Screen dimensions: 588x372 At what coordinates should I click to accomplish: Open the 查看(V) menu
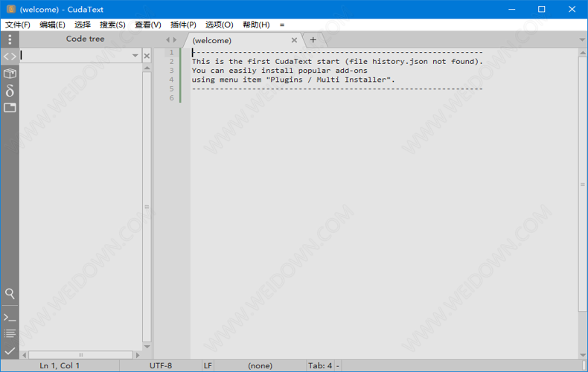point(148,25)
